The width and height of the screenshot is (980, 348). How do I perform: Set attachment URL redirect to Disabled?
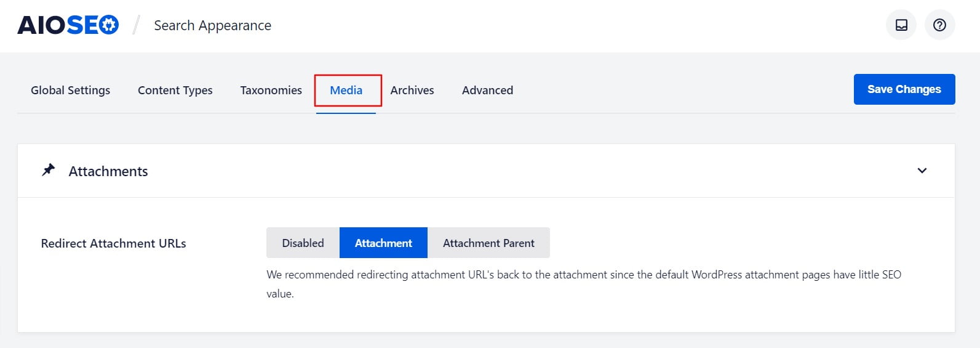point(303,243)
